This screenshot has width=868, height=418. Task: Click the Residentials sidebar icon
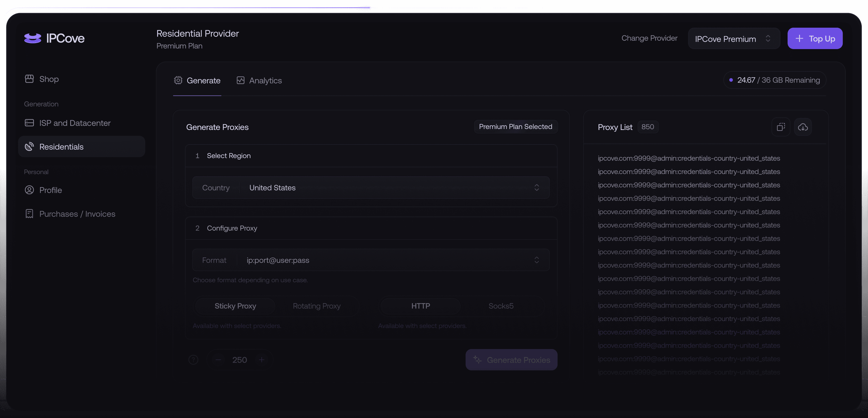tap(29, 146)
